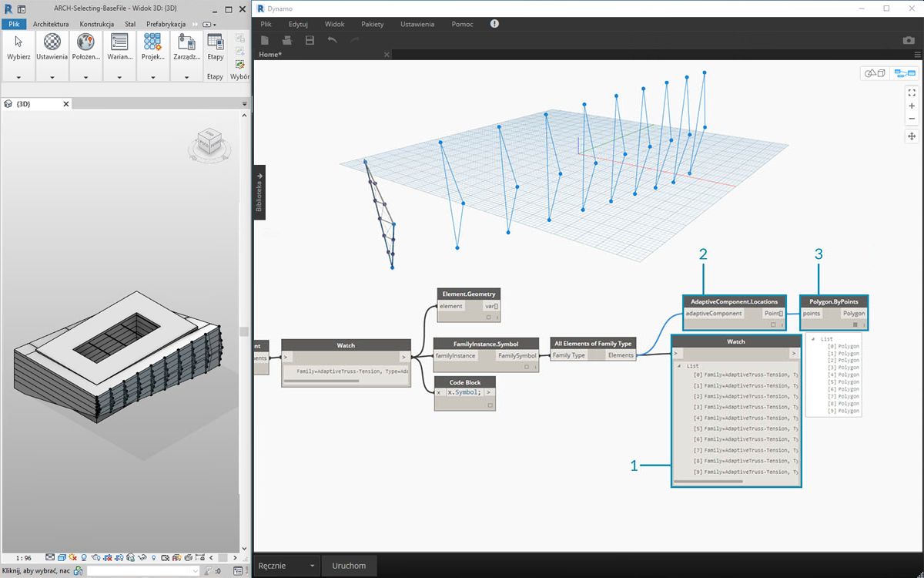Close the {3D} view tab in Revit
This screenshot has height=578, width=924.
pos(66,103)
